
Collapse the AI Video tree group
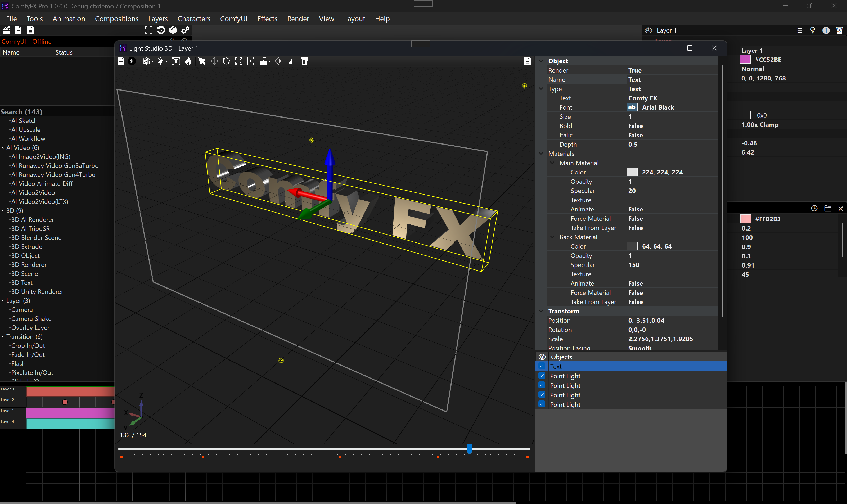pyautogui.click(x=3, y=148)
